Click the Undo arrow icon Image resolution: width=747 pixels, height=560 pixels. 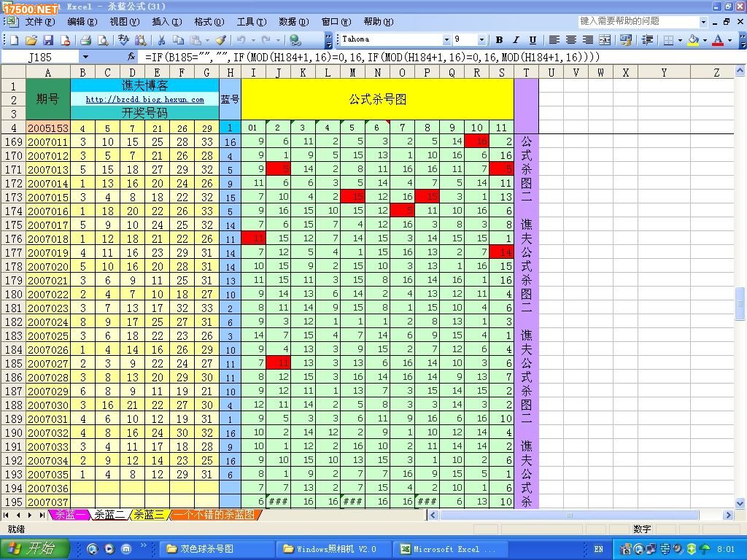pos(241,40)
